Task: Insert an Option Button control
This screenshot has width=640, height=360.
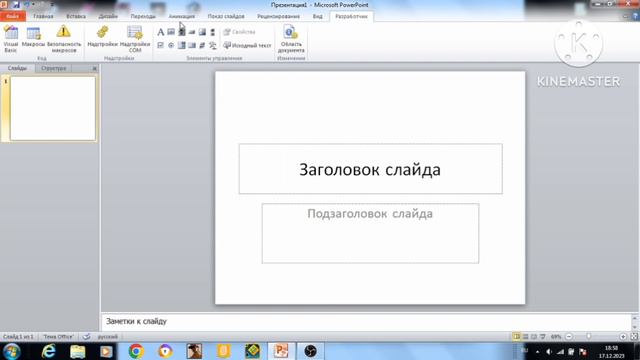Action: pyautogui.click(x=171, y=45)
